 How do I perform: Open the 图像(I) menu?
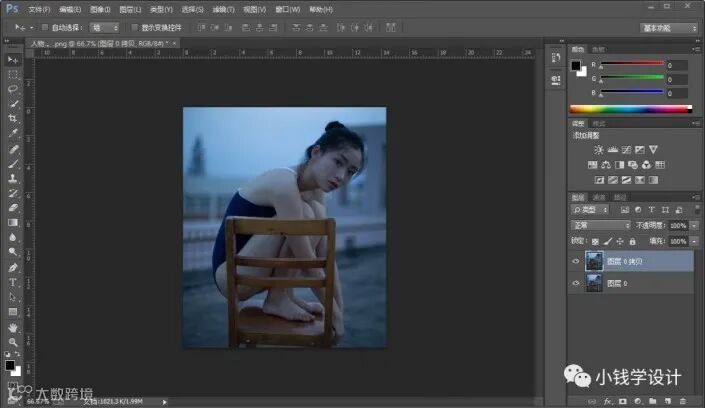tap(99, 9)
